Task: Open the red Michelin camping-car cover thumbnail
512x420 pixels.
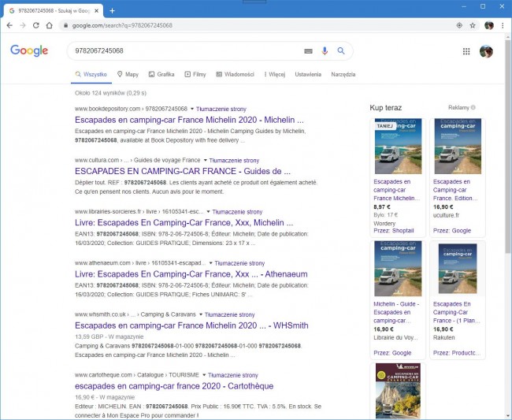Action: point(398,392)
